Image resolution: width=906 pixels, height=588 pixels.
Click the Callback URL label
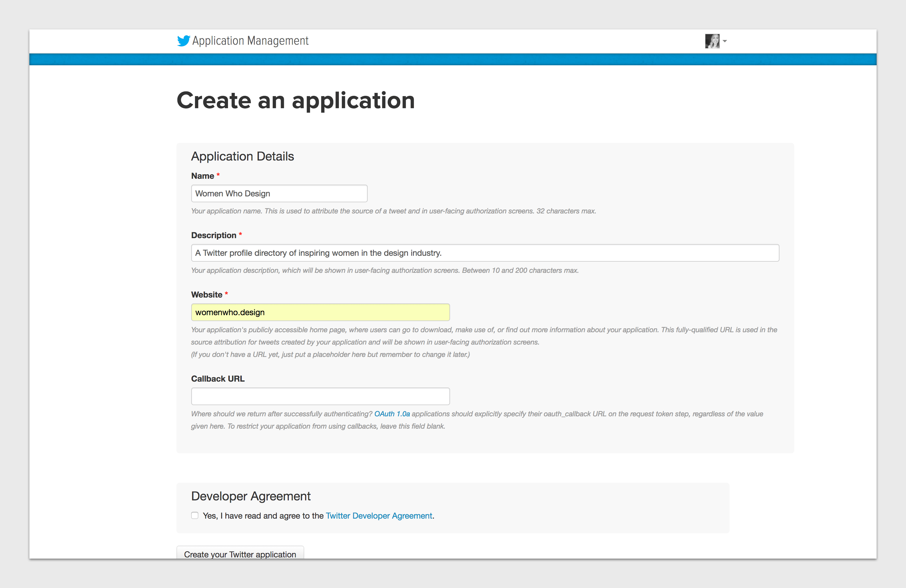point(218,379)
